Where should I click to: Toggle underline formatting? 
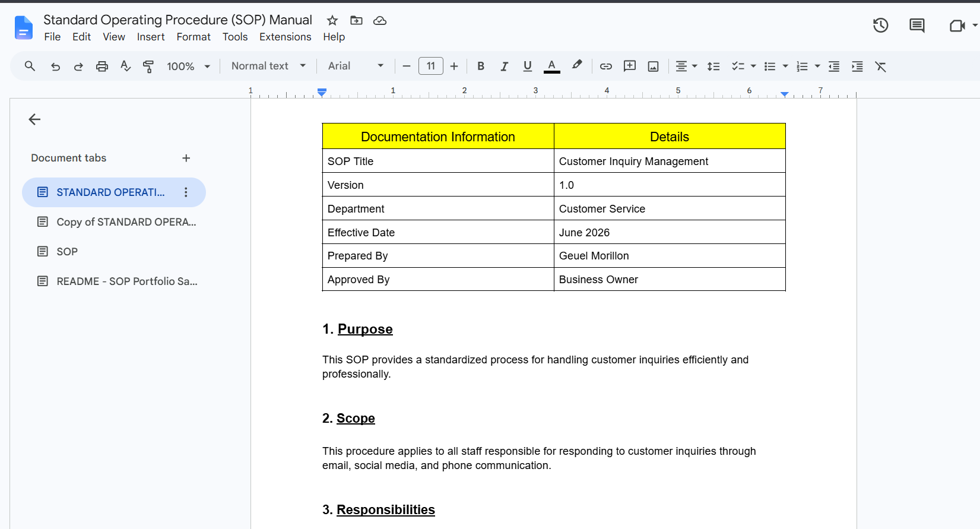click(x=528, y=66)
